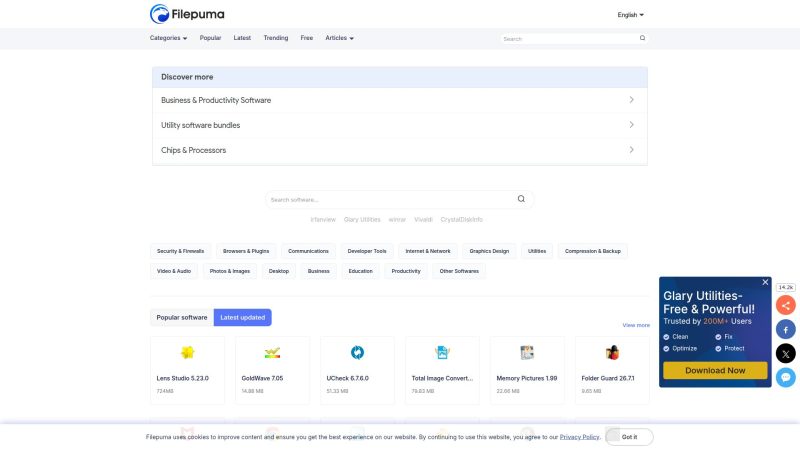Switch to Popular software tab

tap(182, 317)
